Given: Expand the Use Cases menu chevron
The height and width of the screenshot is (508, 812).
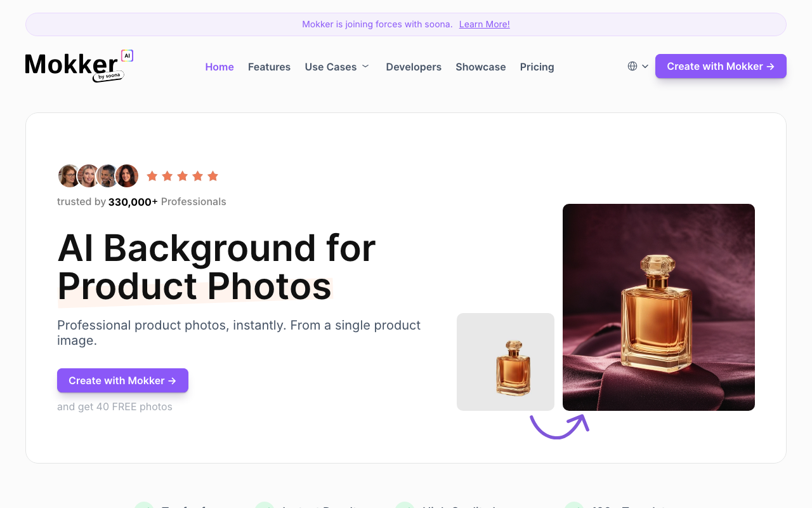Looking at the screenshot, I should (365, 66).
